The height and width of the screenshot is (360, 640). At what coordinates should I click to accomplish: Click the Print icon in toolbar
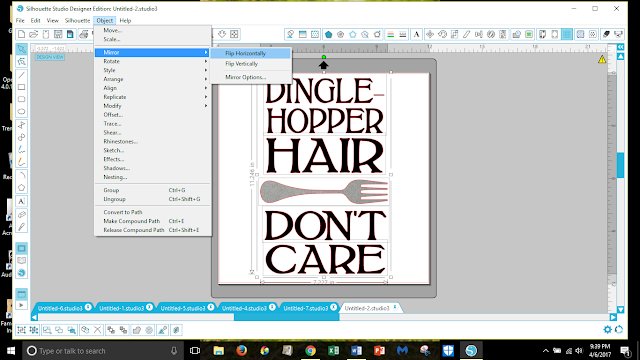point(84,34)
